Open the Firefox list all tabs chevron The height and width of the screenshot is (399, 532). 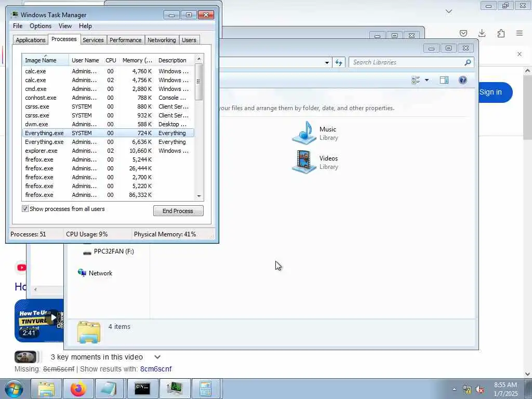pyautogui.click(x=449, y=11)
